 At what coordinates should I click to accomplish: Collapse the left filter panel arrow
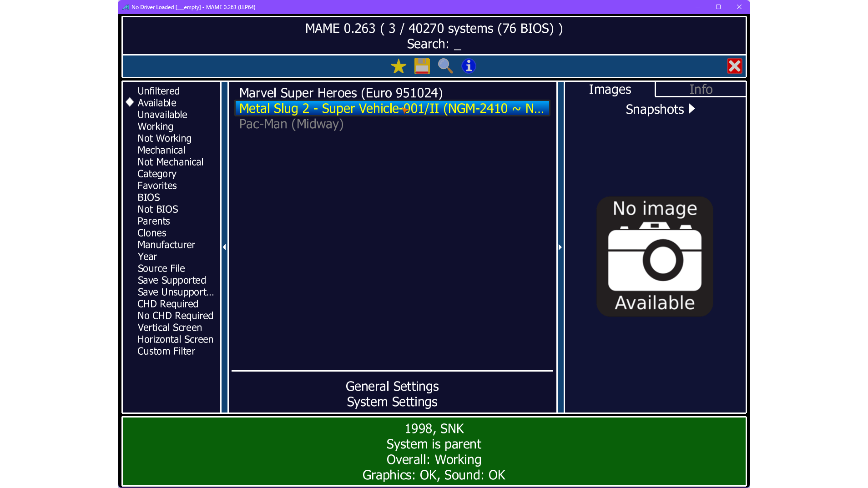coord(224,247)
